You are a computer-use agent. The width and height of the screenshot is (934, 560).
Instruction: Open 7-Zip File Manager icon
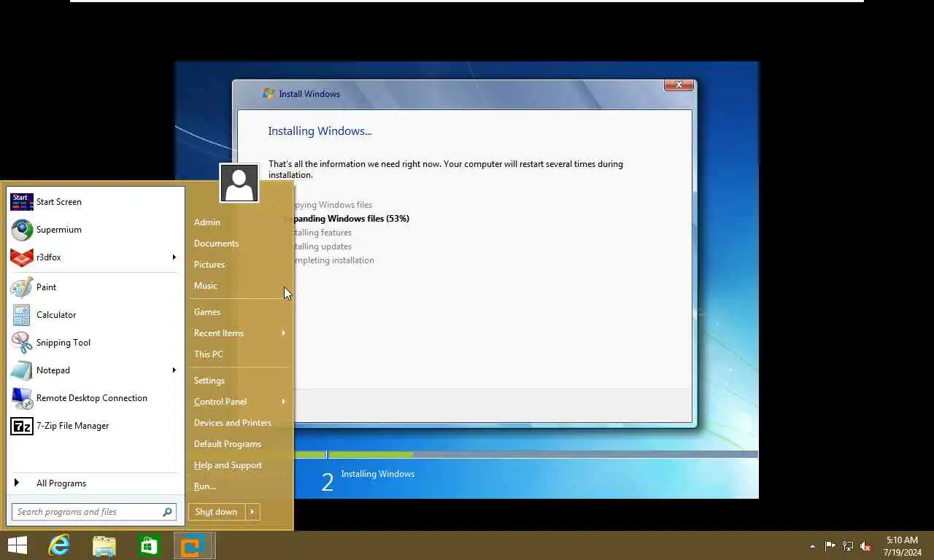pyautogui.click(x=22, y=426)
